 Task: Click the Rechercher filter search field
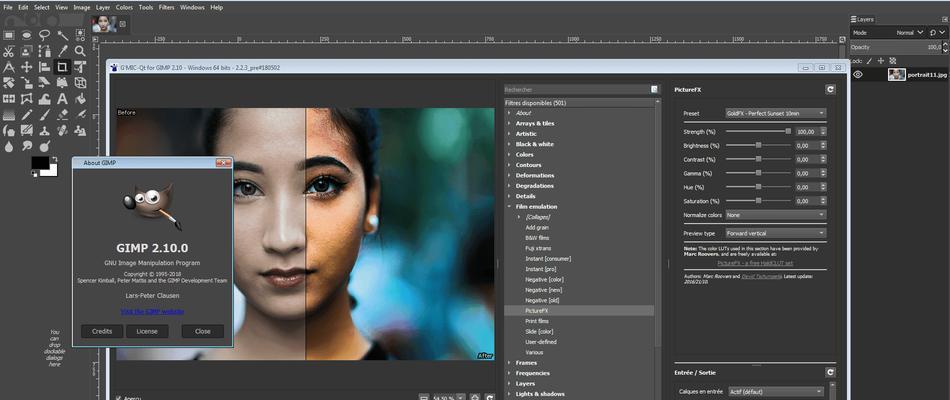577,89
